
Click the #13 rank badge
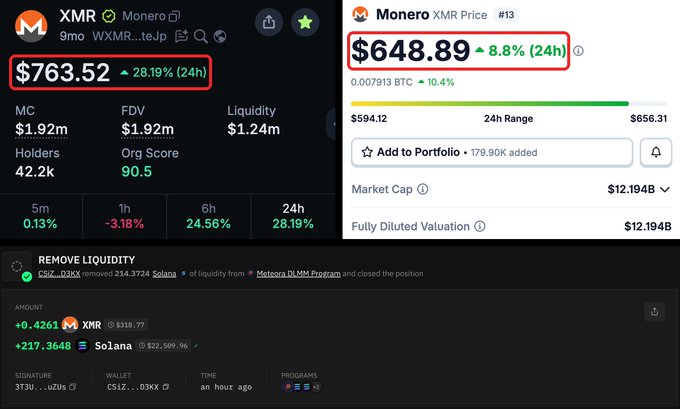(506, 15)
